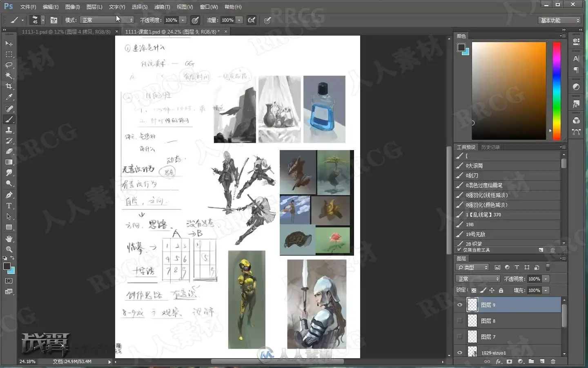Link layers icon in Layers panel
The width and height of the screenshot is (588, 368).
coord(487,361)
